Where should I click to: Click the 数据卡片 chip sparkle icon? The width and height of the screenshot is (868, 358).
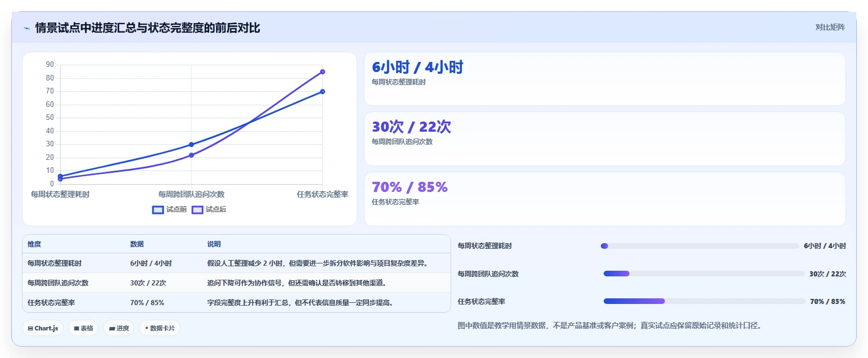[147, 328]
